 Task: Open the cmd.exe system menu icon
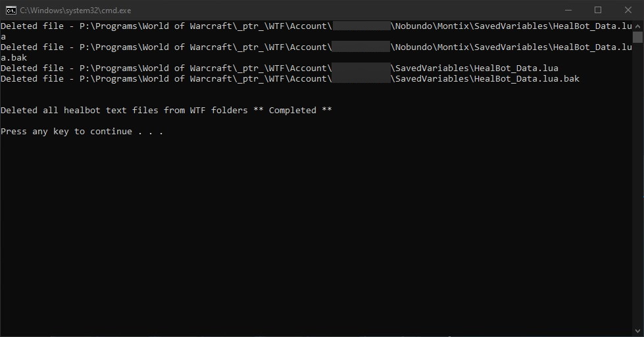coord(11,10)
